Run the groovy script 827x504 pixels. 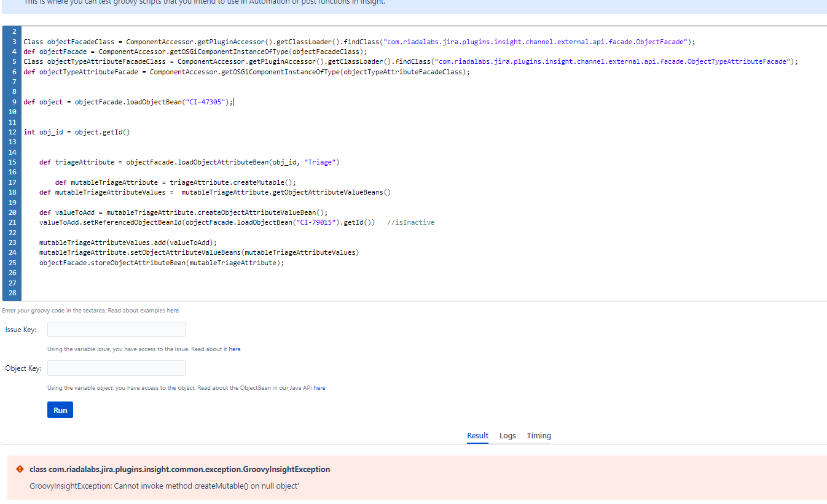click(60, 409)
